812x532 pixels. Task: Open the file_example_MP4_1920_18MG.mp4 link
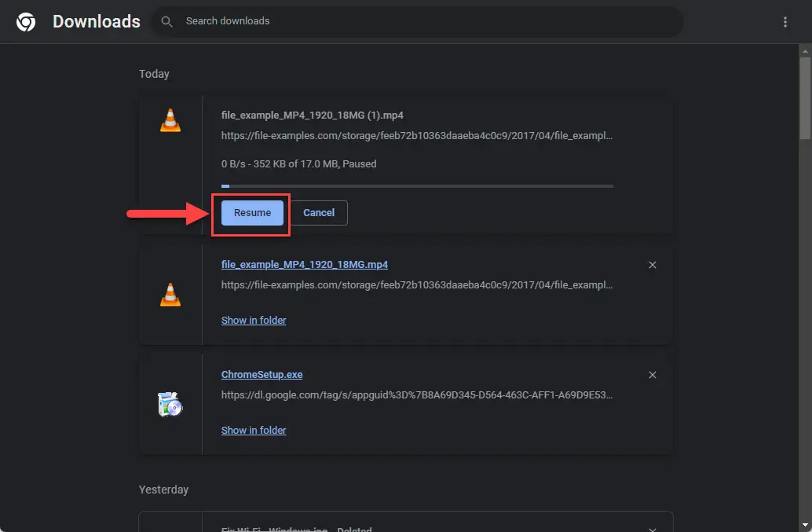coord(304,265)
